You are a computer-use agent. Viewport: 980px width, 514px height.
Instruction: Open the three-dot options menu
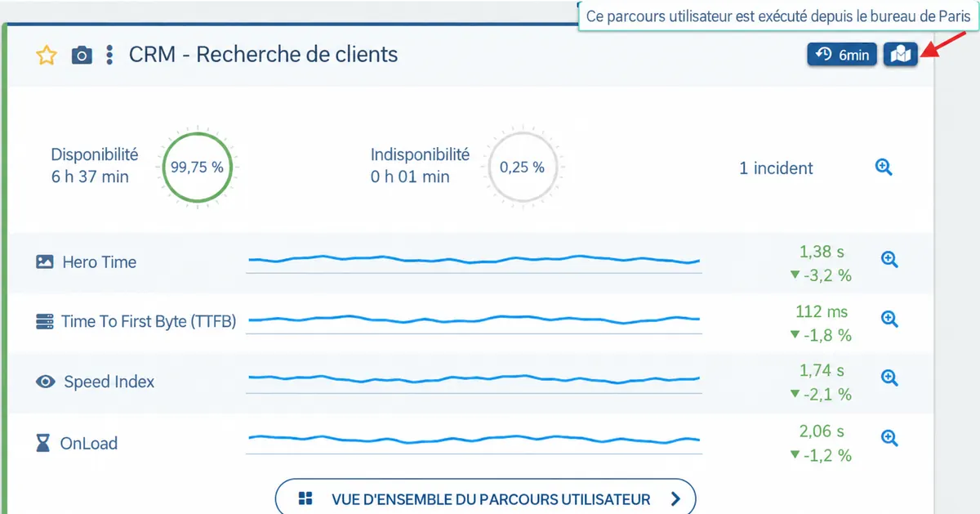[109, 56]
